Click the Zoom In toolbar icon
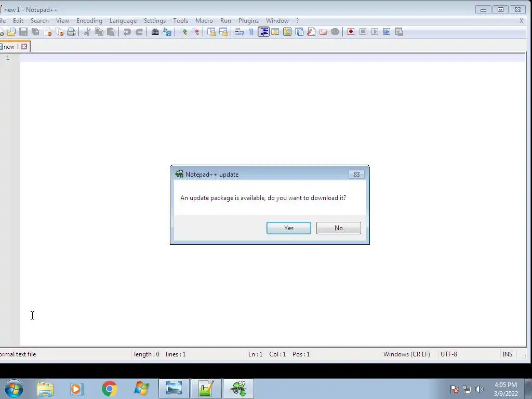This screenshot has height=399, width=532. tap(183, 32)
